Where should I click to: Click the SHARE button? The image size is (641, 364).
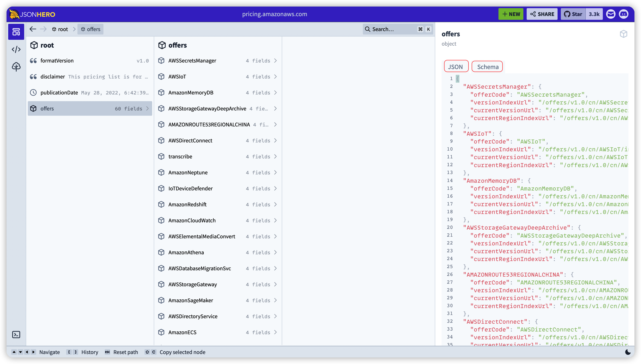pyautogui.click(x=542, y=14)
